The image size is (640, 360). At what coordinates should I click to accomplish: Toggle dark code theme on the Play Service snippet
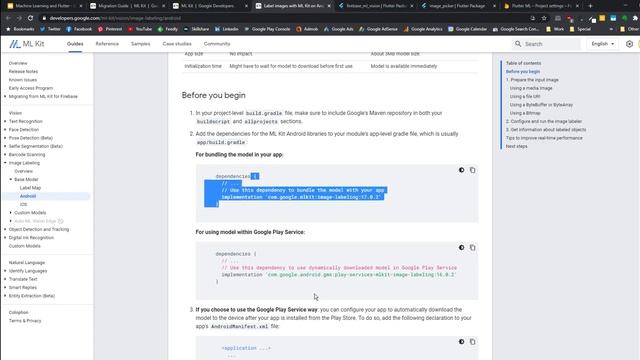point(461,247)
